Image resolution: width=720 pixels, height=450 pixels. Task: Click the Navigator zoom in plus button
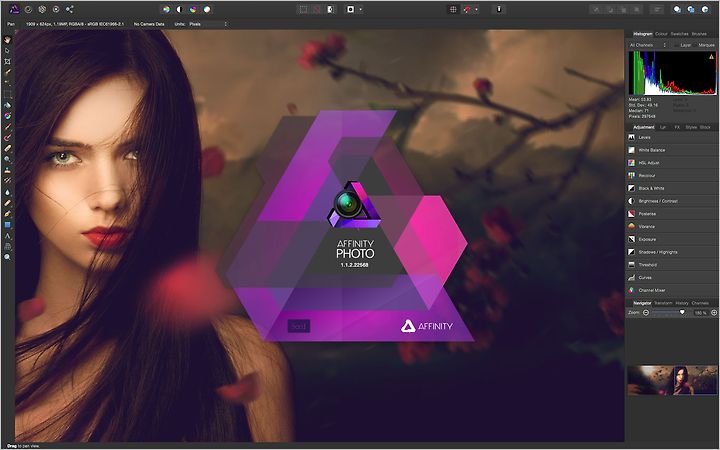[x=714, y=313]
